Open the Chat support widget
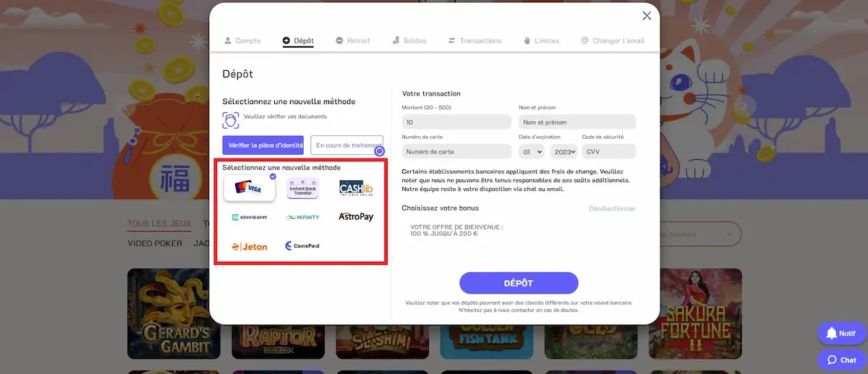 tap(842, 360)
